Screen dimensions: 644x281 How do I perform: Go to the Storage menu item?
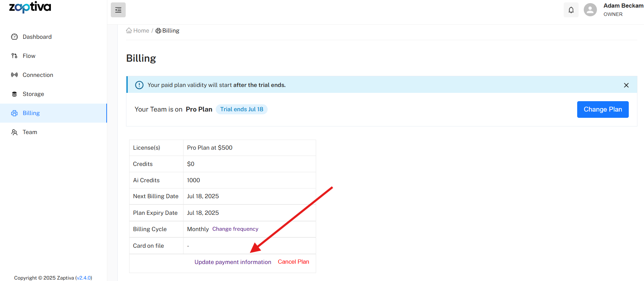[x=33, y=94]
